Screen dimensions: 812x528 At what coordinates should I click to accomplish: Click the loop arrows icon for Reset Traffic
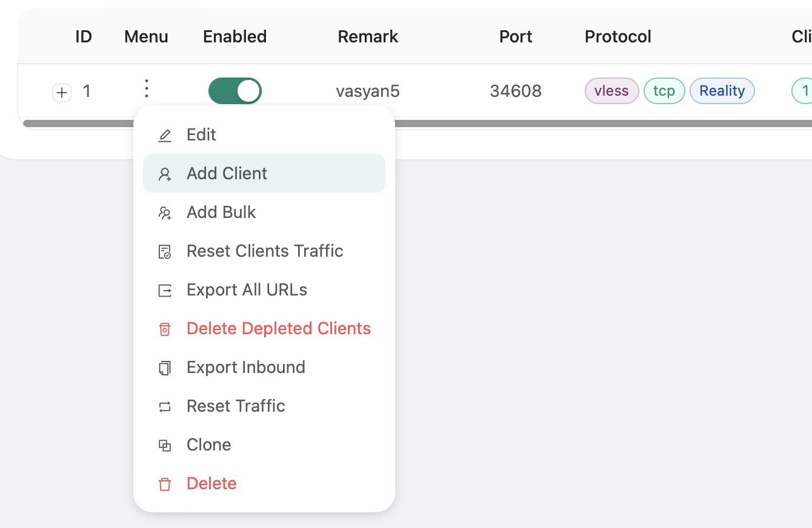[165, 406]
